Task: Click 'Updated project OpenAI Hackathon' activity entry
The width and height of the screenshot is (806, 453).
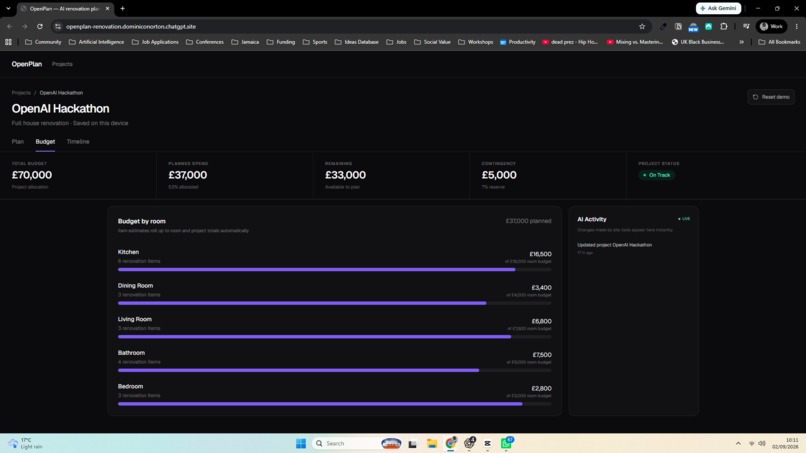Action: [x=614, y=245]
